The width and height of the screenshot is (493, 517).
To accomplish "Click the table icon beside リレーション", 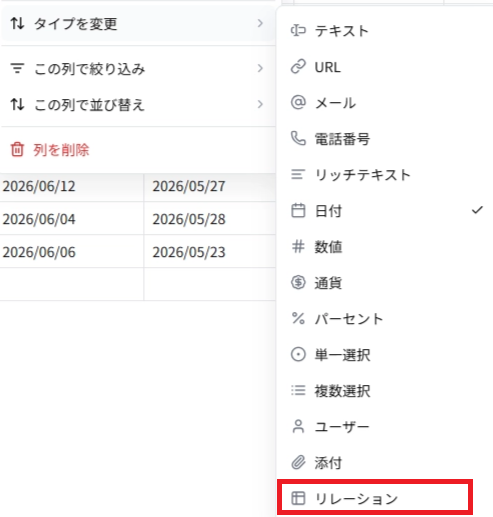I will (298, 498).
